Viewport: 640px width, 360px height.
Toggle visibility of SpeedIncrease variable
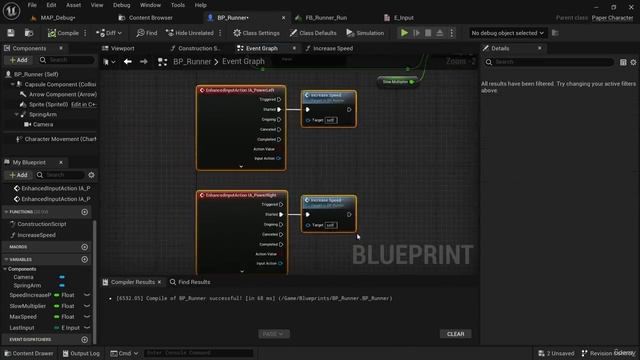pyautogui.click(x=87, y=295)
